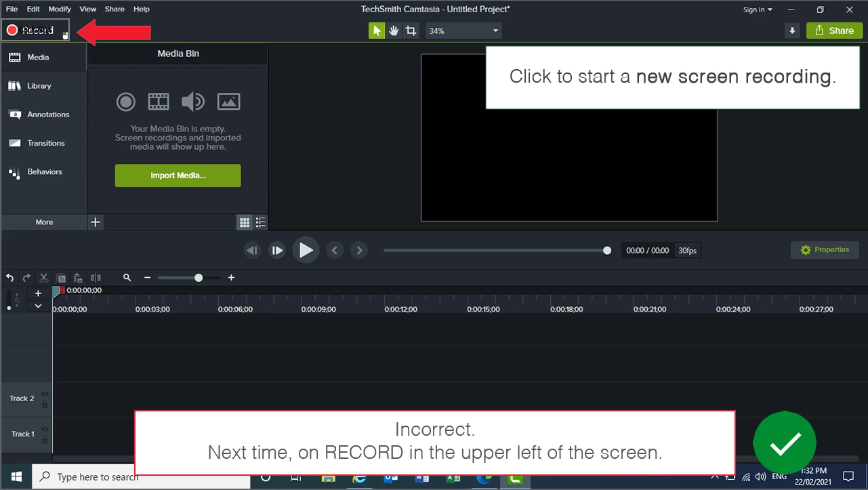Toggle Track 2 visibility eye
The width and height of the screenshot is (868, 490).
(x=45, y=394)
